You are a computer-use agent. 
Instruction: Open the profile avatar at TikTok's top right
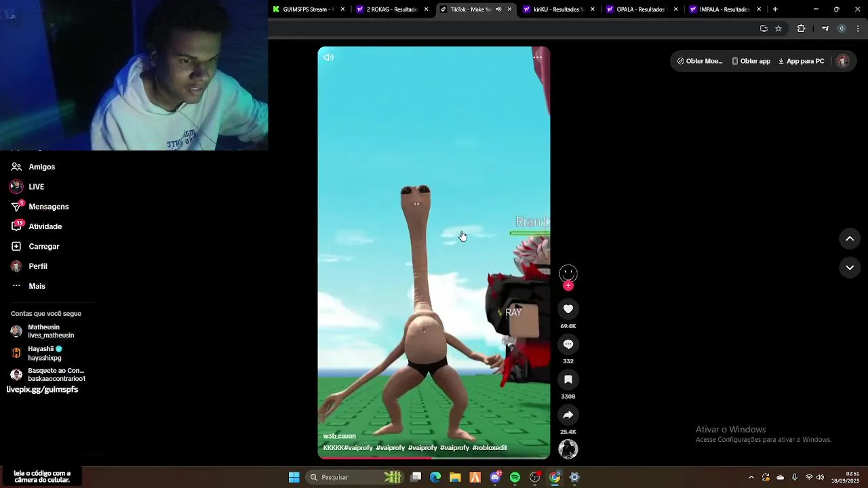click(843, 61)
